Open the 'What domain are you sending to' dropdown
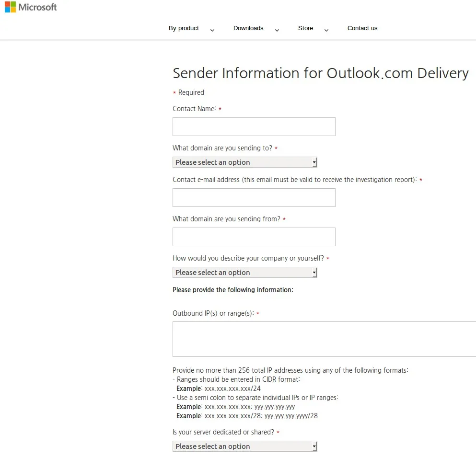 coord(244,162)
